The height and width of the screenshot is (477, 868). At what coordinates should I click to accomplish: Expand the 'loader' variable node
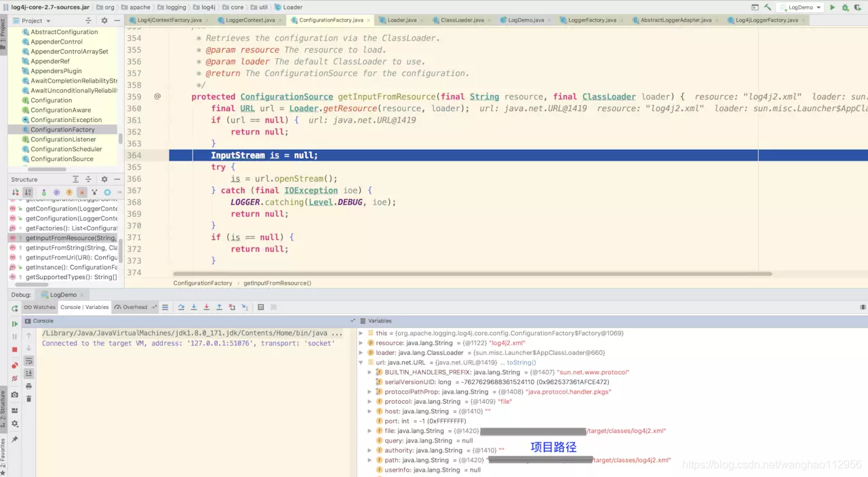361,352
